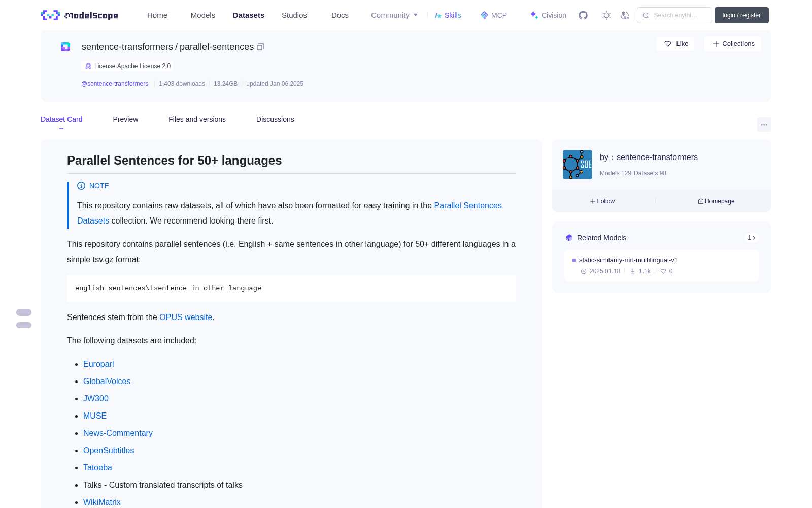The image size is (812, 508).
Task: Open the OPUS website link
Action: [186, 317]
